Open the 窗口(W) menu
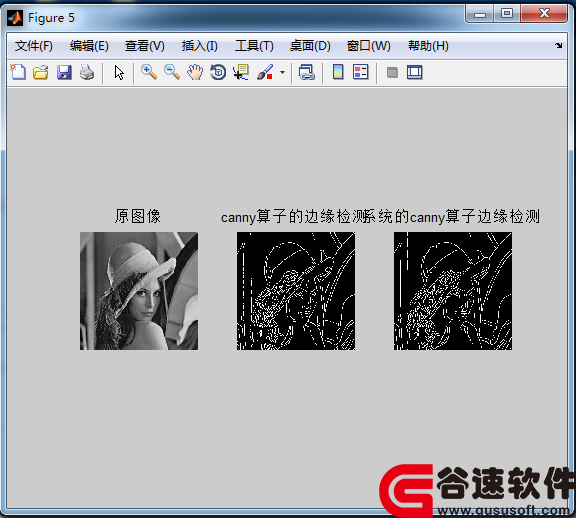 pyautogui.click(x=368, y=46)
